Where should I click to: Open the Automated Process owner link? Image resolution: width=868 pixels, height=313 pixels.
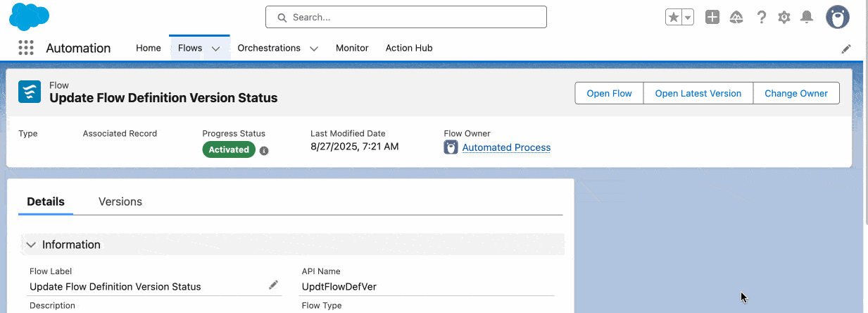[506, 147]
